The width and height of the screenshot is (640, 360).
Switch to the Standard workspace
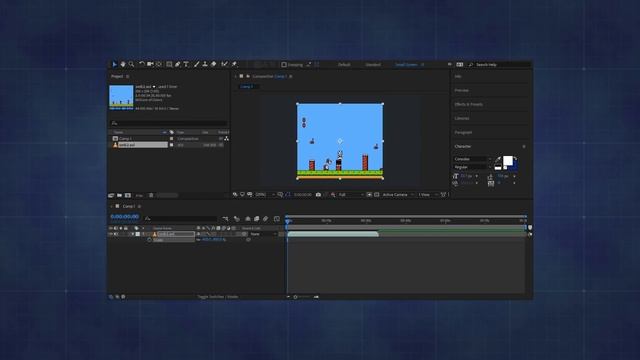pyautogui.click(x=373, y=64)
